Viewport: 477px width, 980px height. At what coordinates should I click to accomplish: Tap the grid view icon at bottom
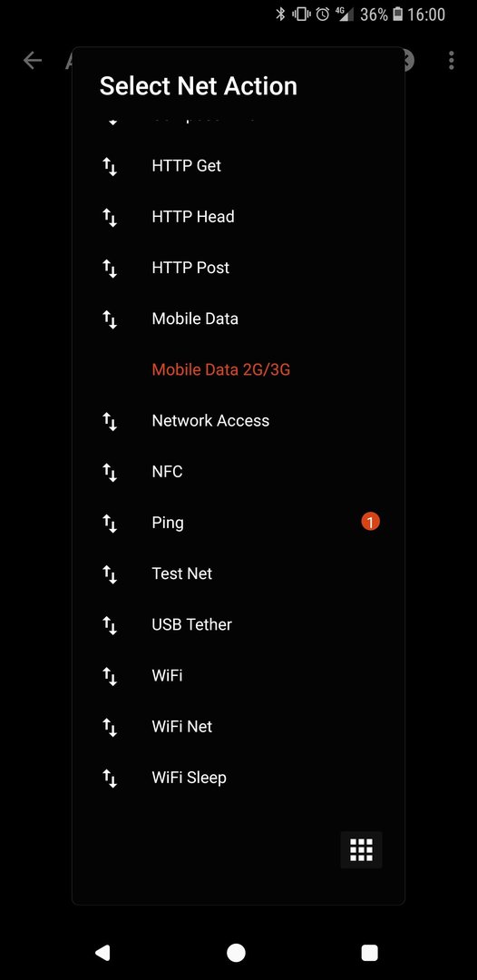pos(361,850)
